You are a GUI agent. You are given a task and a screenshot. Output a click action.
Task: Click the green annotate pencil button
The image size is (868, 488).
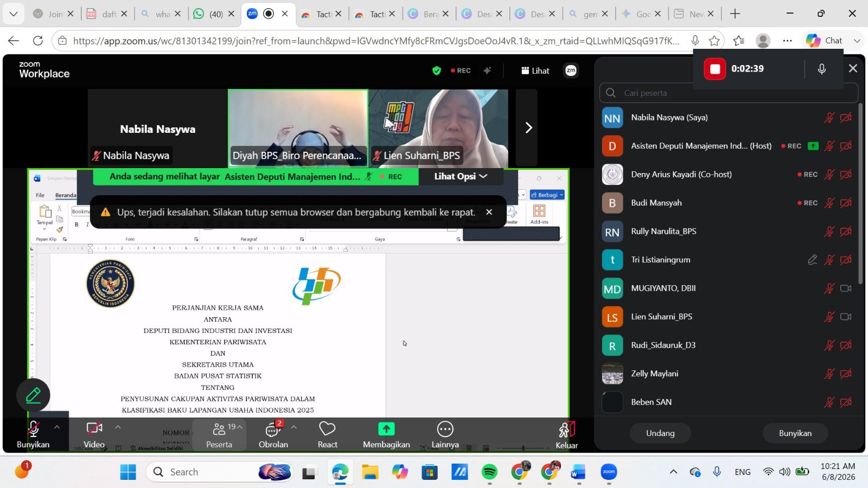pyautogui.click(x=33, y=395)
